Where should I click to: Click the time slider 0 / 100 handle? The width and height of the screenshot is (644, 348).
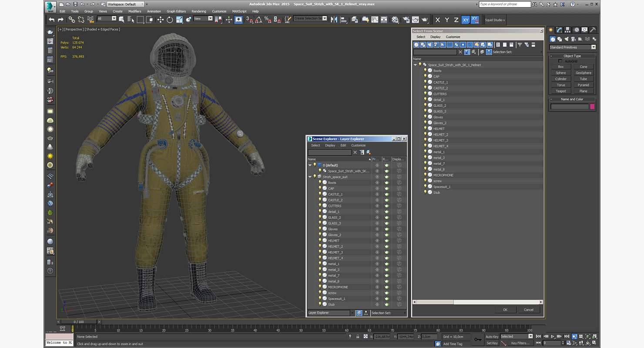tap(79, 322)
